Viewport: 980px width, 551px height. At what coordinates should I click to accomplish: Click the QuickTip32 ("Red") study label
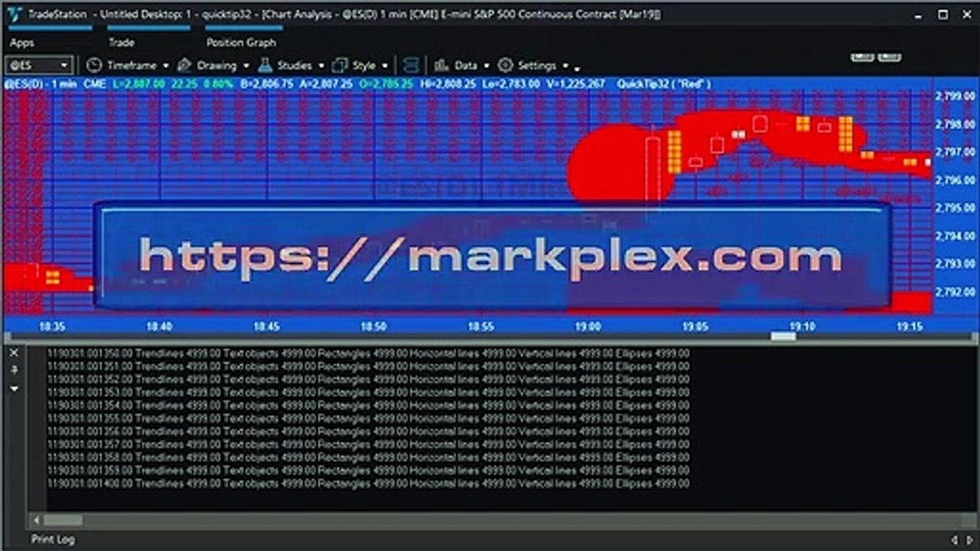point(663,83)
